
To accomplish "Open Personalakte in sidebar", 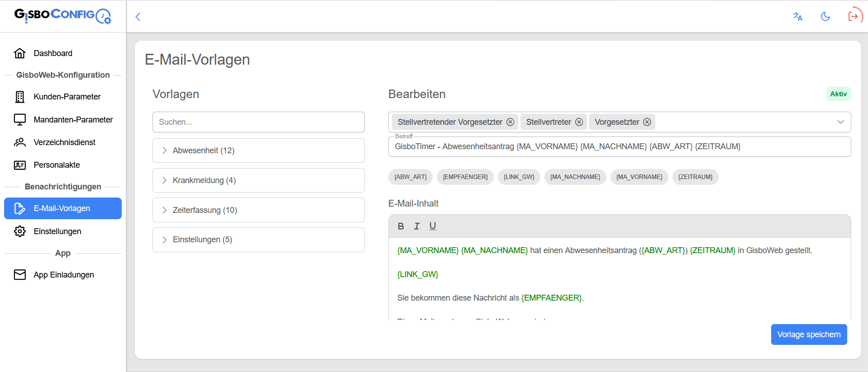I will coord(63,165).
